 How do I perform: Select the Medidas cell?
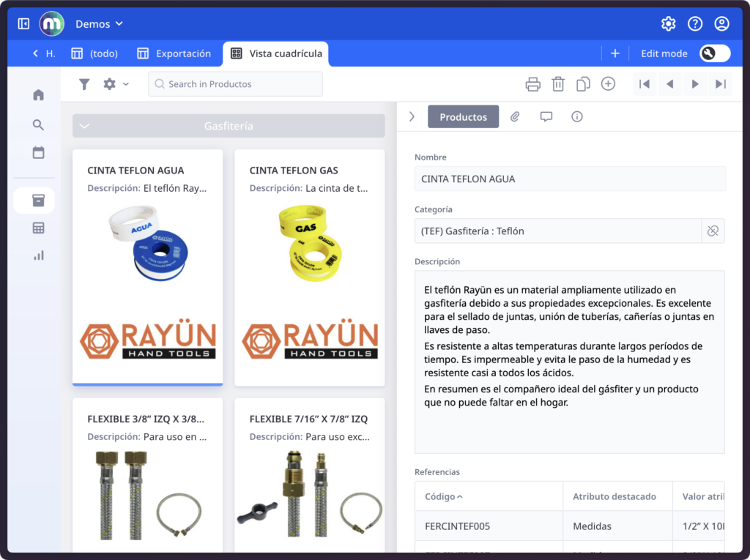[617, 526]
